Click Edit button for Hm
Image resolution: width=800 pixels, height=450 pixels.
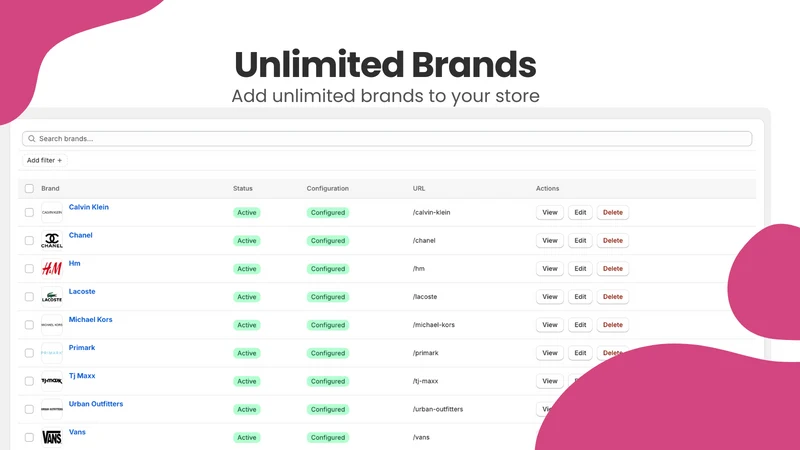[580, 268]
